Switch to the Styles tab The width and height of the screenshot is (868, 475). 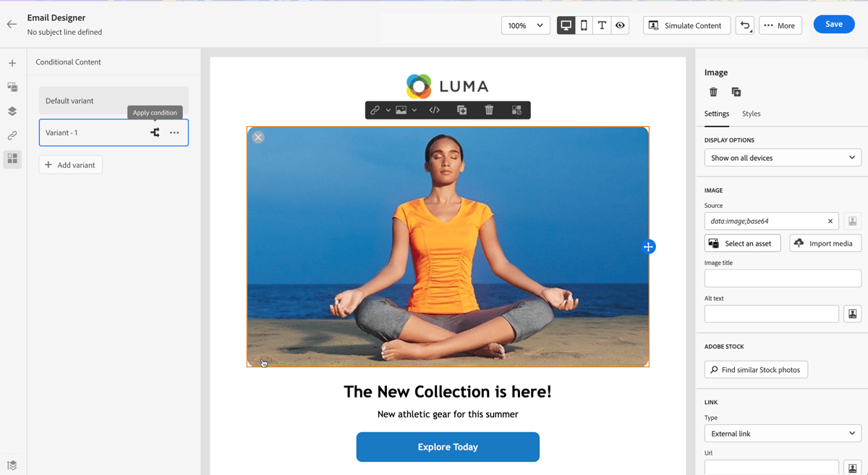pyautogui.click(x=751, y=114)
